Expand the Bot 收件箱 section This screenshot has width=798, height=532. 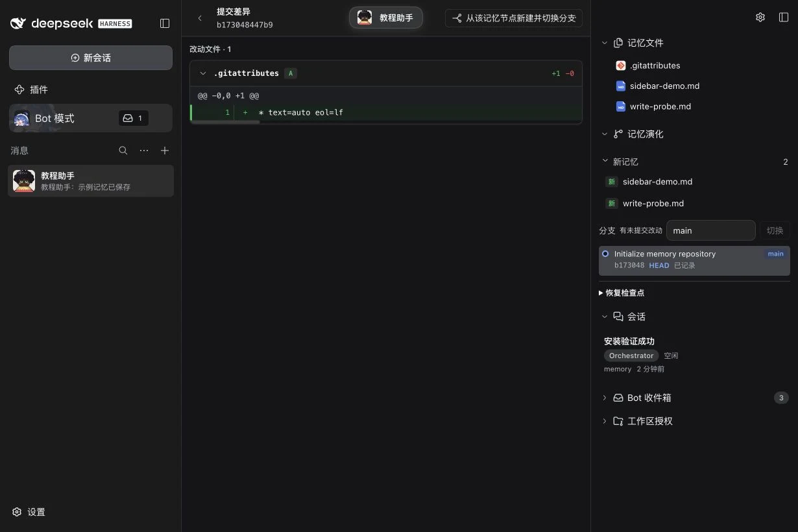(605, 398)
